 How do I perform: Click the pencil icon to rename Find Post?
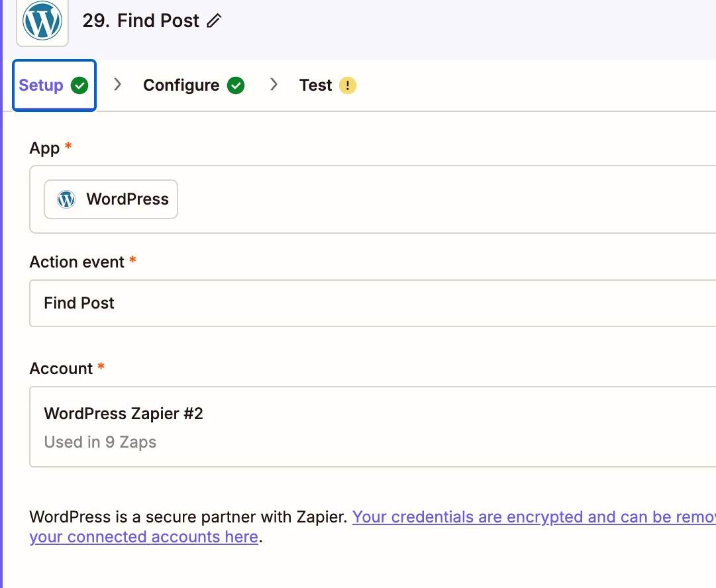214,21
